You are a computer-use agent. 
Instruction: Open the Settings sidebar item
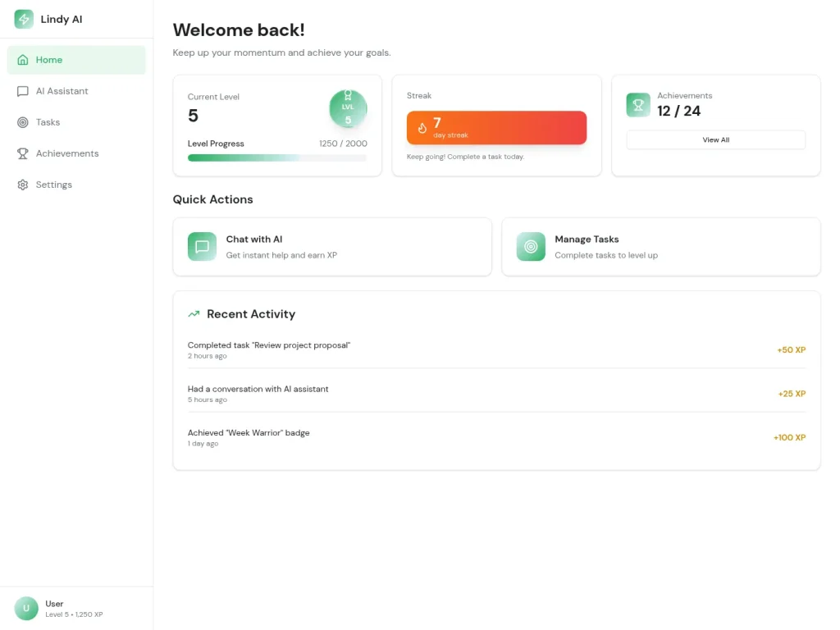tap(76, 185)
